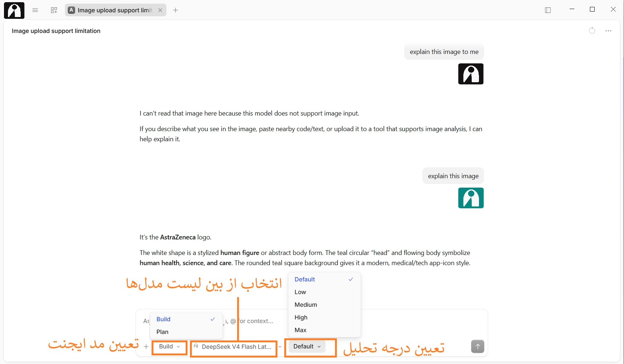Close the Image upload support limit tab
This screenshot has width=624, height=364.
coord(160,10)
